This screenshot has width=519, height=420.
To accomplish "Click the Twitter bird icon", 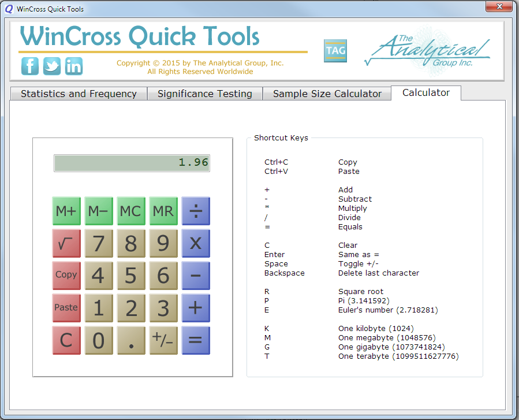I will pyautogui.click(x=51, y=66).
